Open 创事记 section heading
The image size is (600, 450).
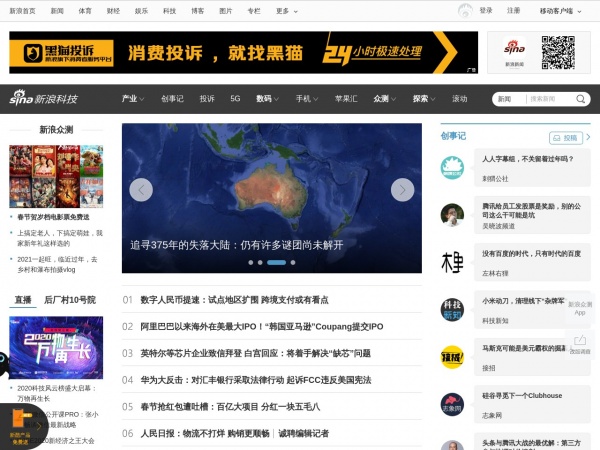pyautogui.click(x=453, y=136)
